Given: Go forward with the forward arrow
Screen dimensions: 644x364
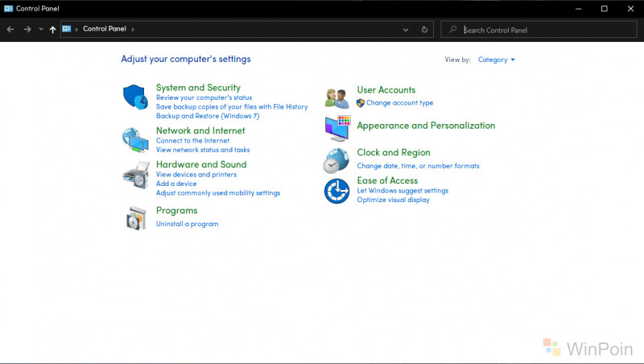Looking at the screenshot, I should point(27,29).
